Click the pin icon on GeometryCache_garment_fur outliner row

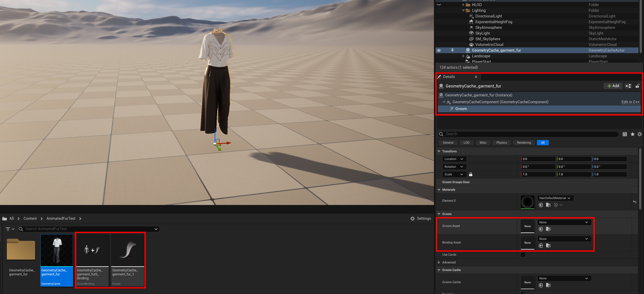(452, 50)
